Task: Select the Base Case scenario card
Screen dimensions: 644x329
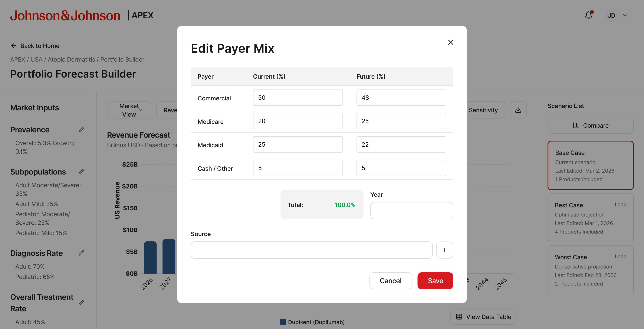Action: click(591, 165)
